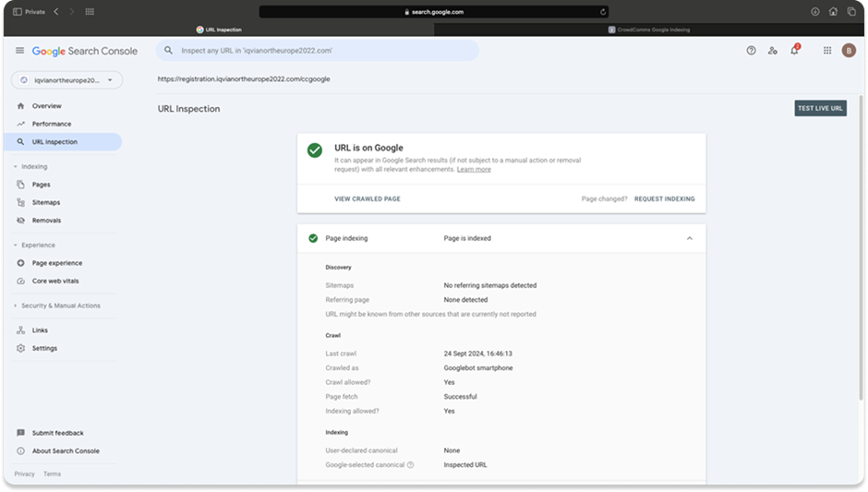Open the Google apps grid icon
Viewport: 868px width, 492px height.
826,51
